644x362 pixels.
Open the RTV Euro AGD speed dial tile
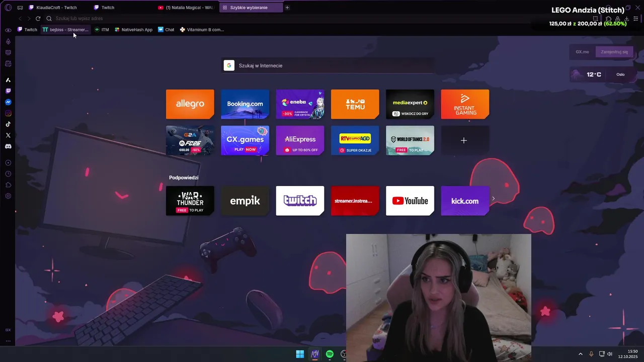355,140
